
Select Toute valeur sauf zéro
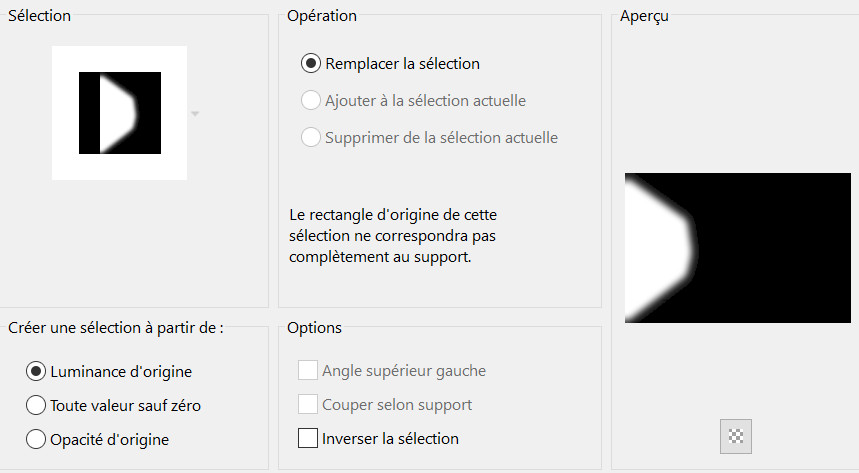point(36,406)
